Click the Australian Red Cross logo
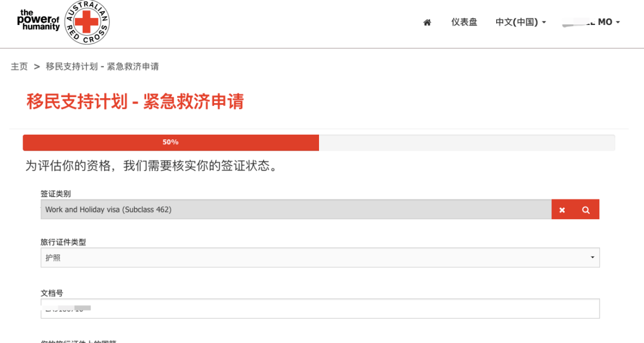 click(x=87, y=23)
